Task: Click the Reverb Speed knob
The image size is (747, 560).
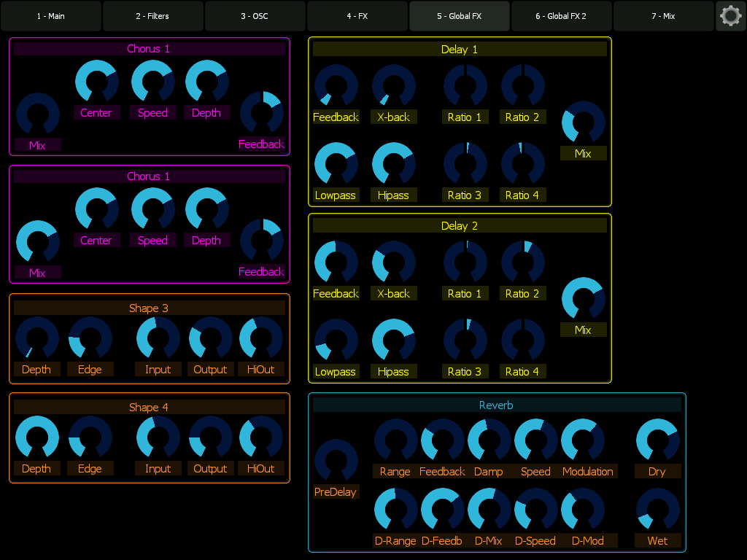Action: [536, 440]
